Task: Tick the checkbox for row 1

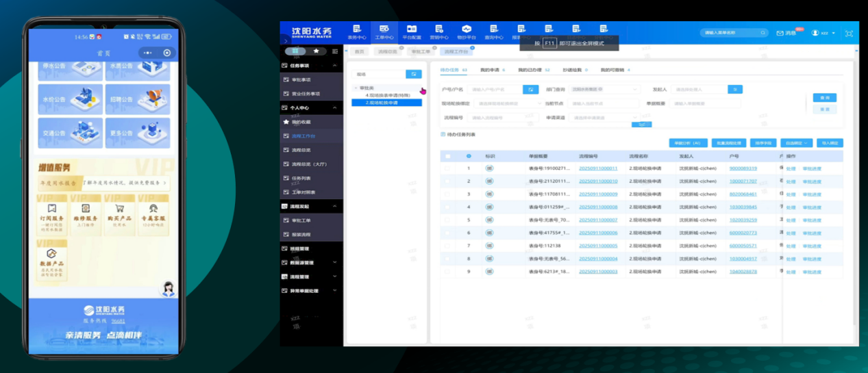Action: (448, 168)
